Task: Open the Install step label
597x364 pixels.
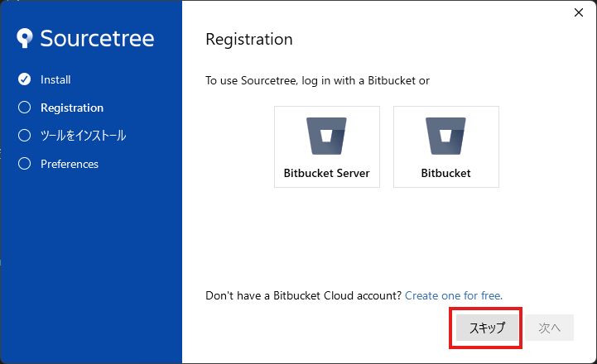Action: point(55,79)
